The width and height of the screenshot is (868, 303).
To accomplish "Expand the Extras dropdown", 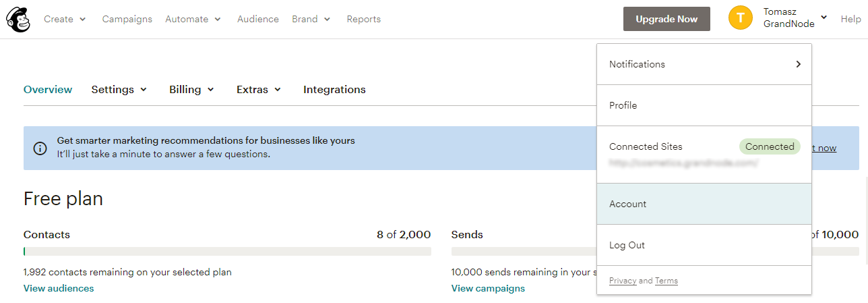I will pos(259,90).
